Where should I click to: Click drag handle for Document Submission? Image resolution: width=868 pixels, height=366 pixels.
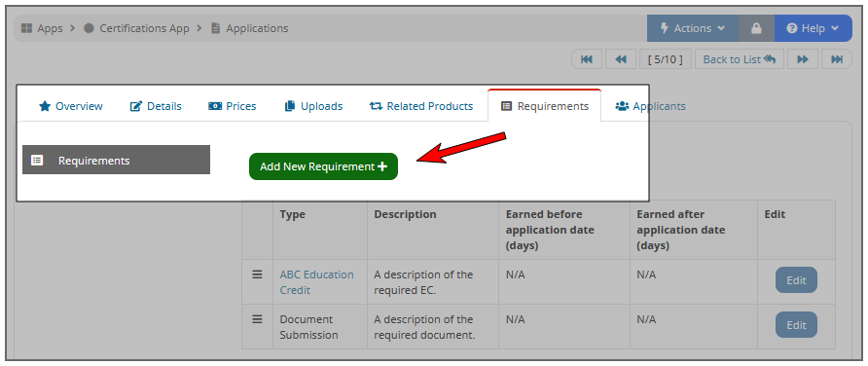(x=257, y=319)
